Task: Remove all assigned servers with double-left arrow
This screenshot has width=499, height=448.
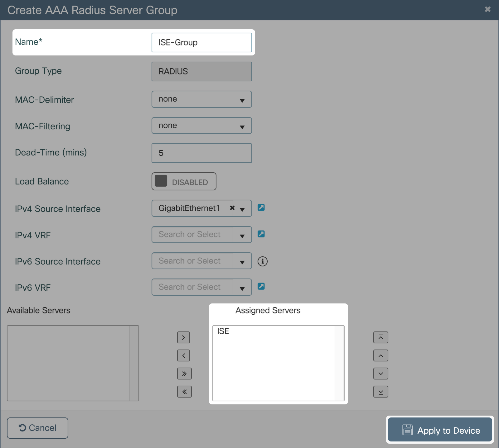Action: click(184, 392)
